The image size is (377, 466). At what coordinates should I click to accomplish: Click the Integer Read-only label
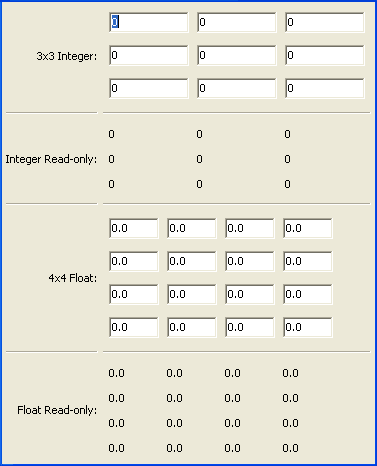51,159
